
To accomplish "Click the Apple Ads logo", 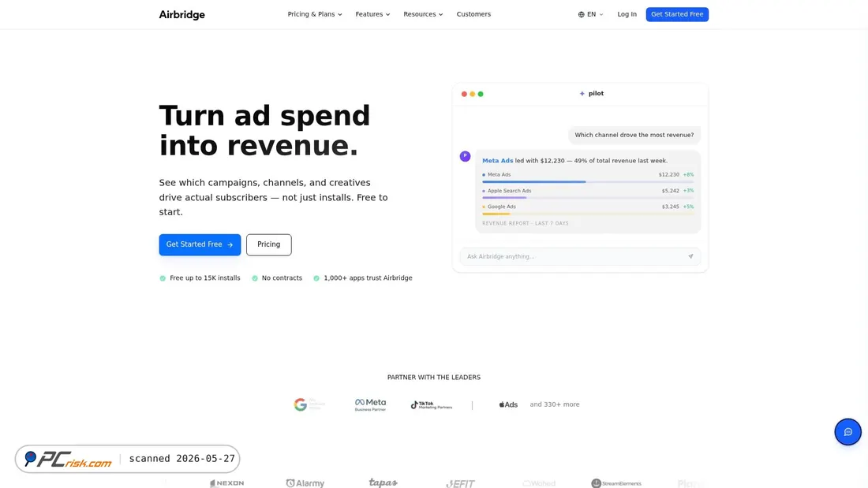I will (508, 404).
